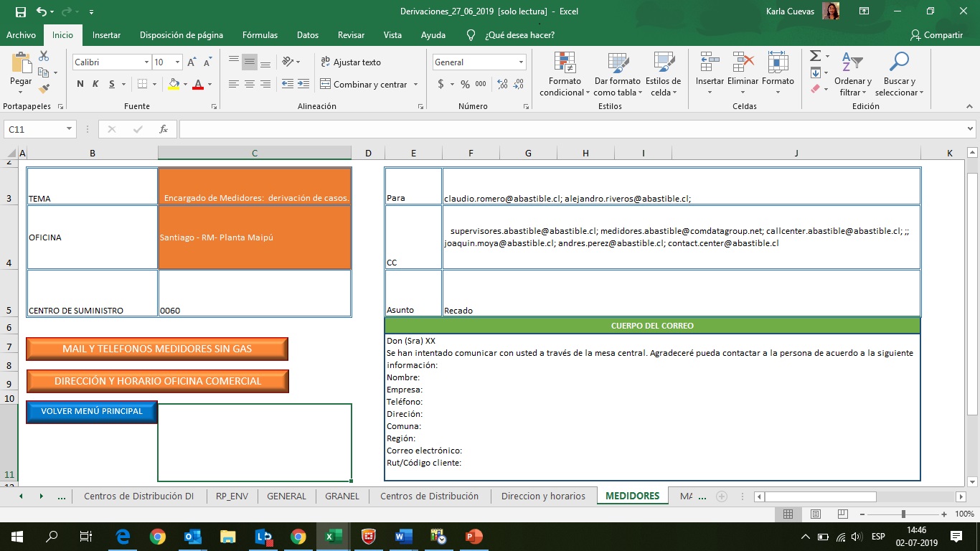Viewport: 980px width, 551px height.
Task: Click the percent style icon
Action: [x=465, y=84]
